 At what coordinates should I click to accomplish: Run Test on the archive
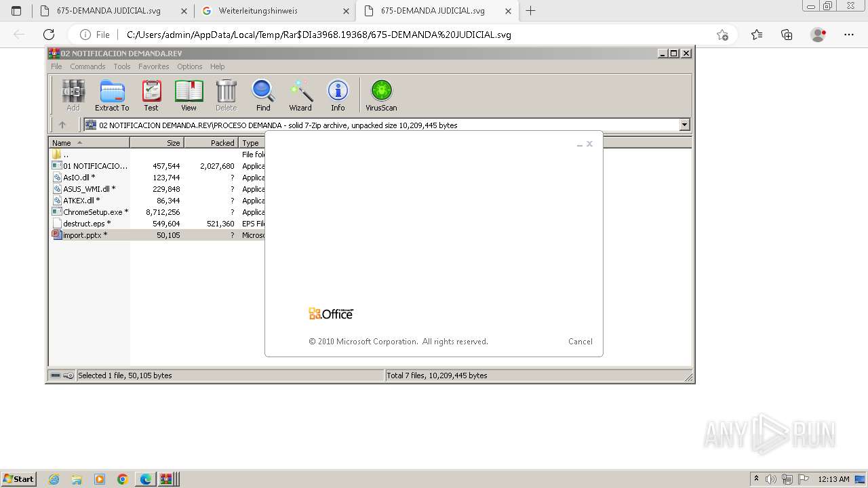click(151, 95)
